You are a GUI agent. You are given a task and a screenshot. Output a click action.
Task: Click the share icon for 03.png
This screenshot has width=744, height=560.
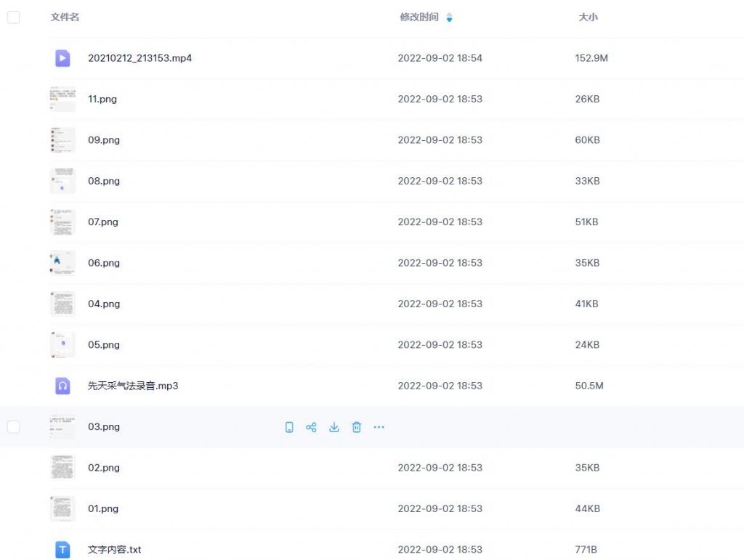click(x=311, y=427)
